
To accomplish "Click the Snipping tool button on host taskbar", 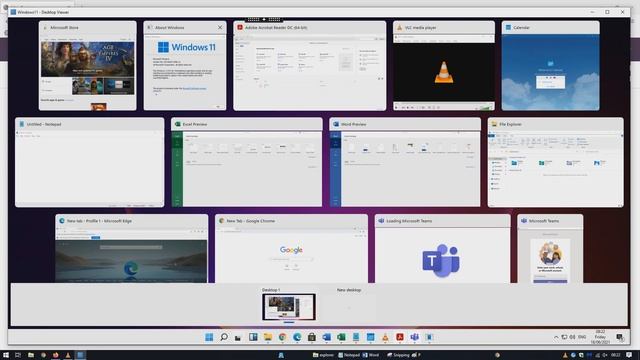I will (398, 355).
